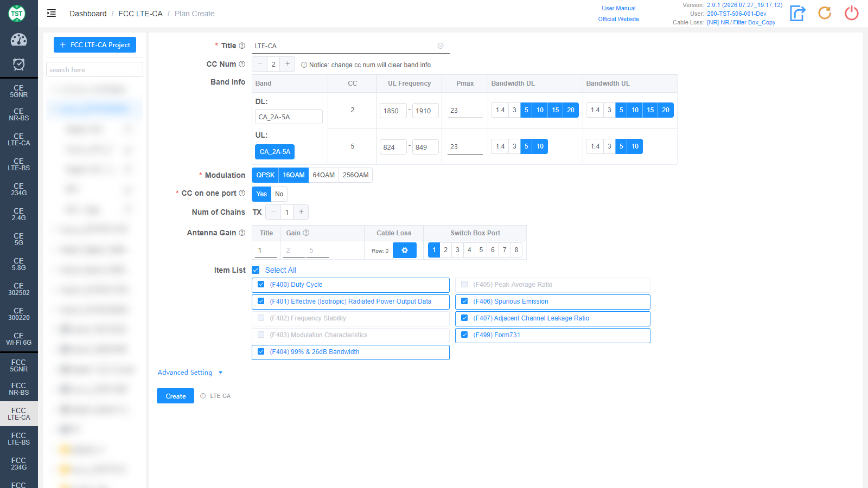Open the FCC 5GNR sidebar menu item

19,365
